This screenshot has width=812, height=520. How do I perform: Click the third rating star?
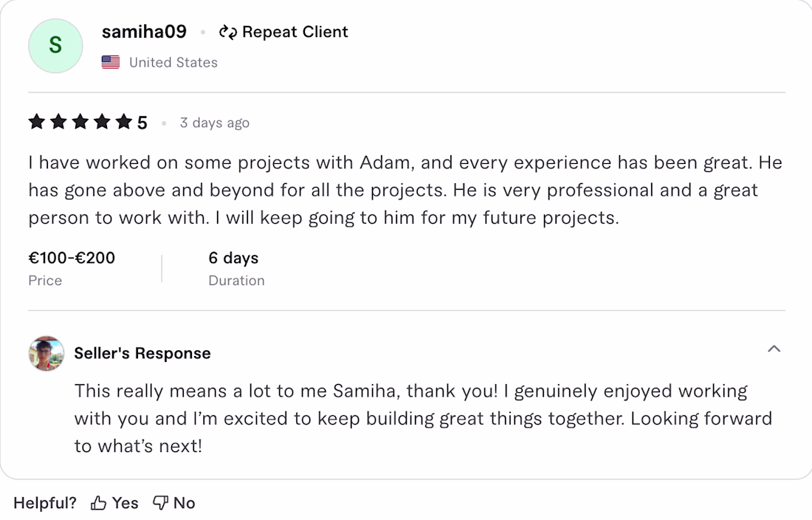[x=80, y=122]
